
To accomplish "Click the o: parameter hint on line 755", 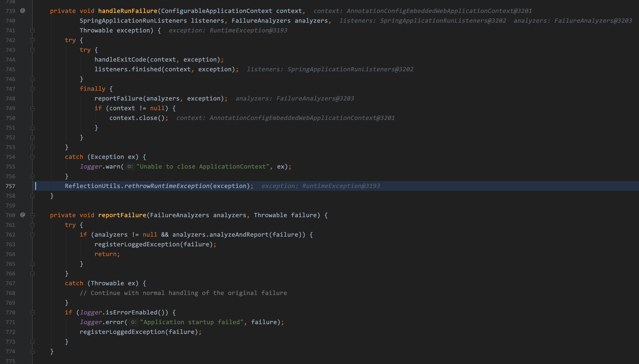I will point(130,166).
